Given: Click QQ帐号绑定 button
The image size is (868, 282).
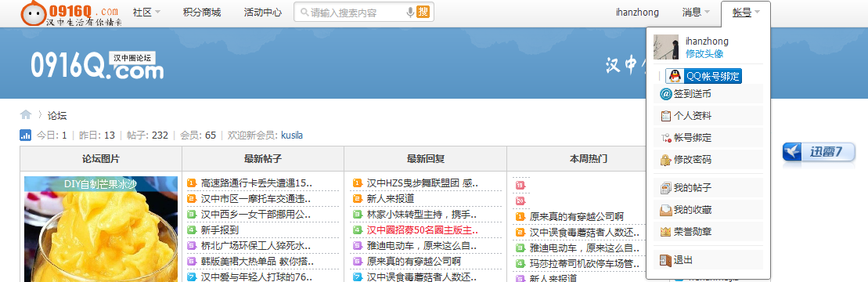Looking at the screenshot, I should (704, 77).
